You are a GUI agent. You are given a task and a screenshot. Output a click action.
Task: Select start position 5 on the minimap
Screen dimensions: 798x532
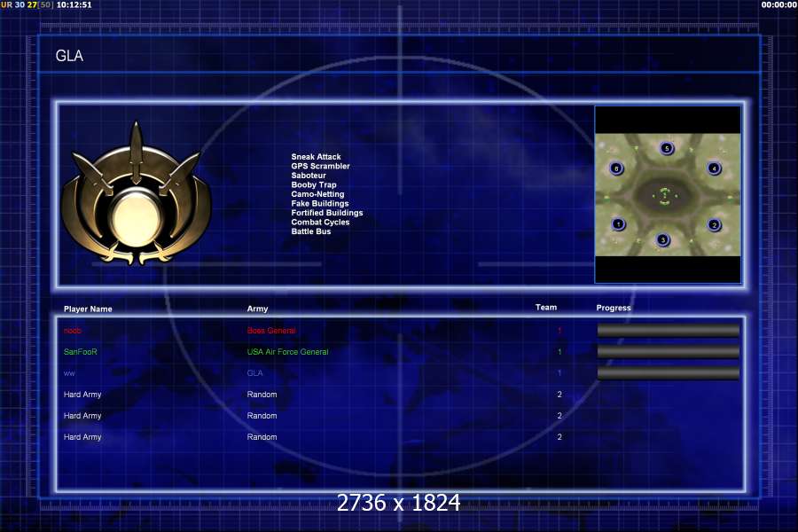tap(667, 148)
